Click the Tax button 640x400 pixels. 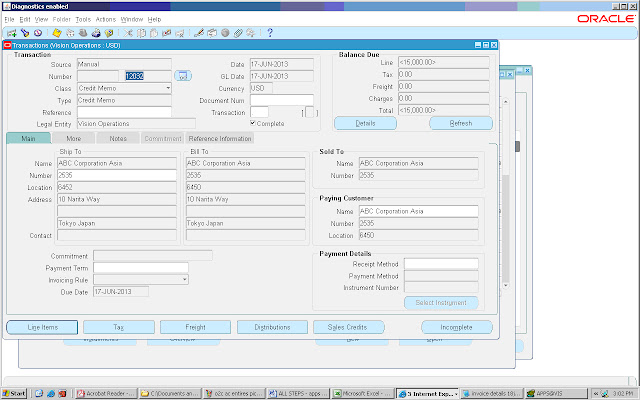coord(119,327)
